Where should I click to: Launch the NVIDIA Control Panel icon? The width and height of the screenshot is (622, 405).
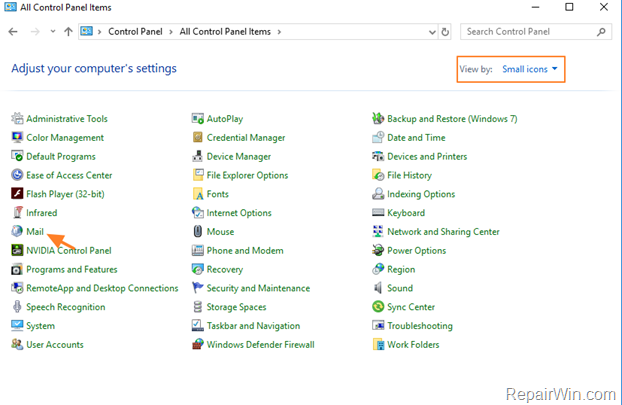[x=17, y=250]
